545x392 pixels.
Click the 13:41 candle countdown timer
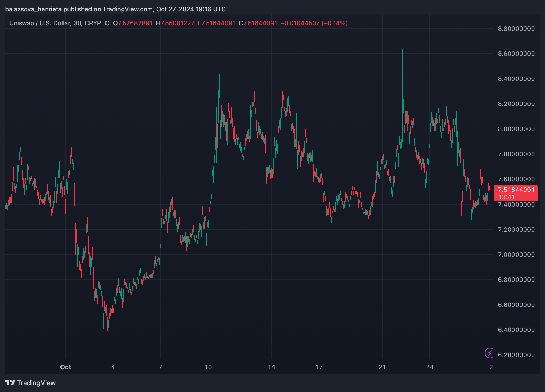tap(506, 197)
